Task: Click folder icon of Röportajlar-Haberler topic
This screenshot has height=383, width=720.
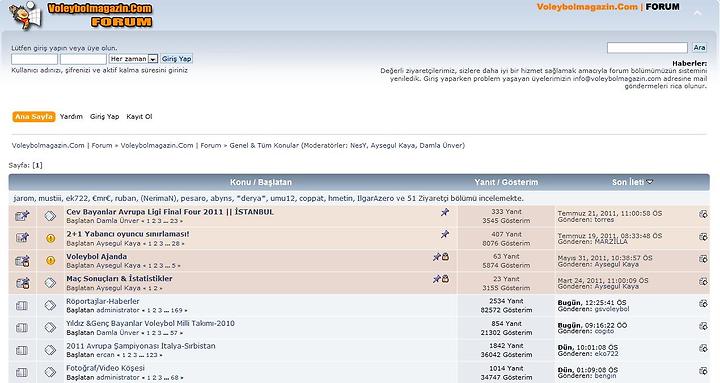Action: coord(22,305)
